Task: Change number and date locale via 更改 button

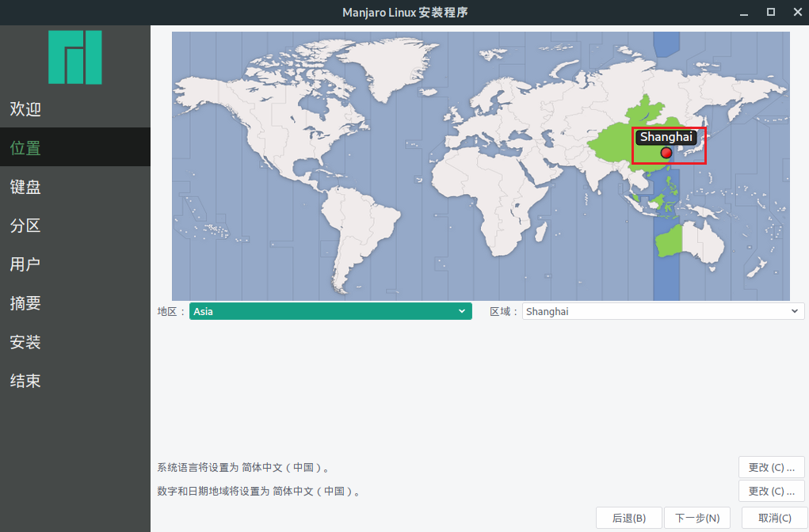Action: (771, 491)
